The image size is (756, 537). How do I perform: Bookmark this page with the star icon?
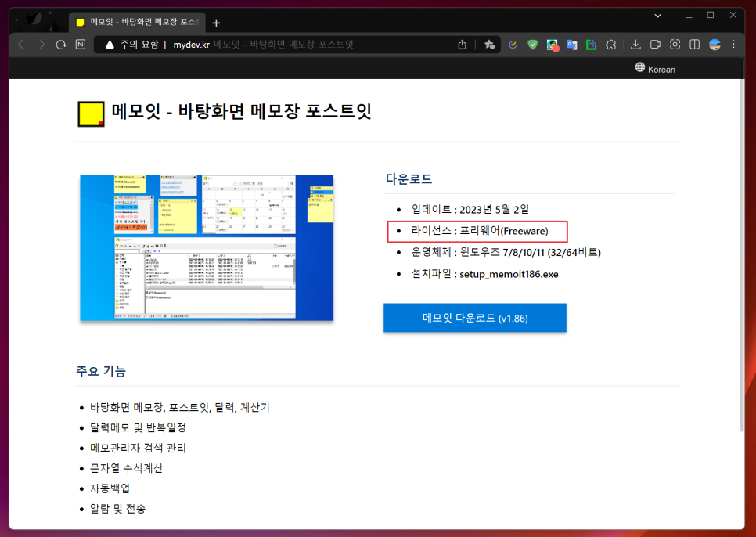click(489, 45)
